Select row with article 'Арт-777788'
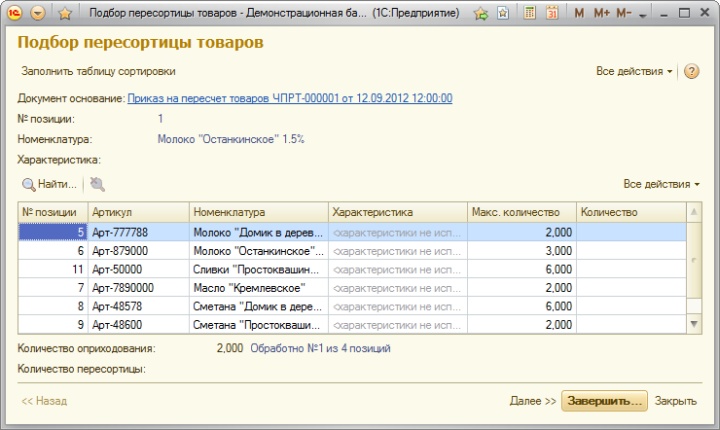The width and height of the screenshot is (720, 430). point(352,232)
